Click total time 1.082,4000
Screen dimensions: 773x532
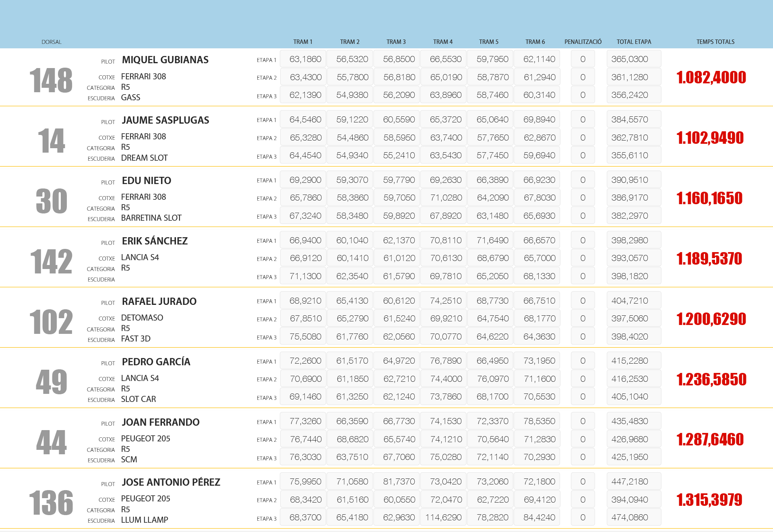coord(711,77)
